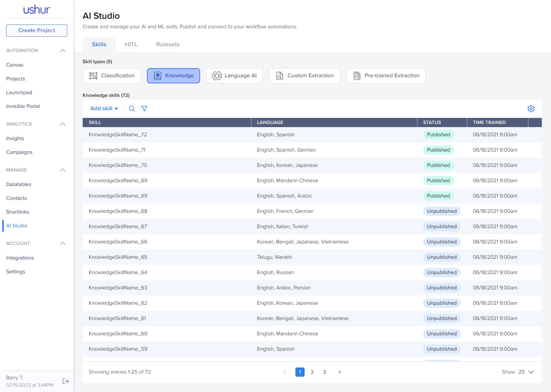Open Insights in the sidebar
Viewport: 551px width, 392px height.
point(15,139)
